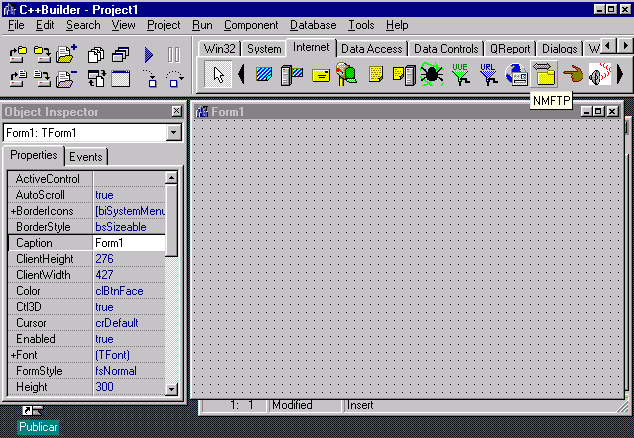The height and width of the screenshot is (438, 634).
Task: Select the pointing hand component
Action: (x=573, y=74)
